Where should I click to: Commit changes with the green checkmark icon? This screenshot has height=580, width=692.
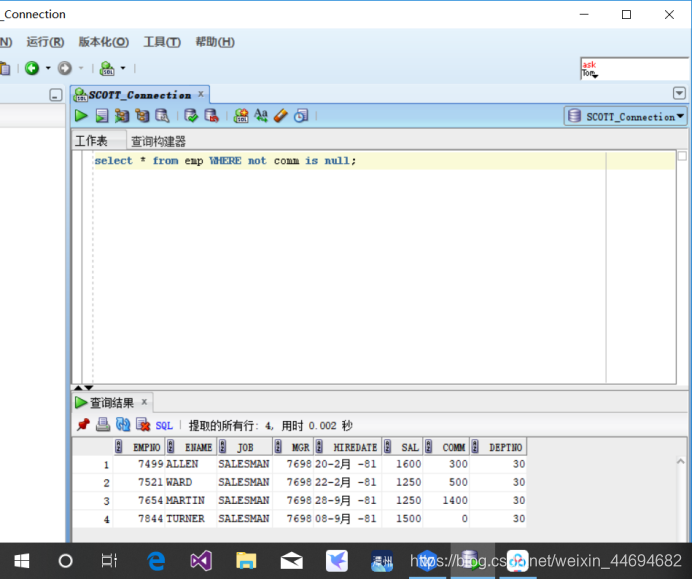coord(191,116)
